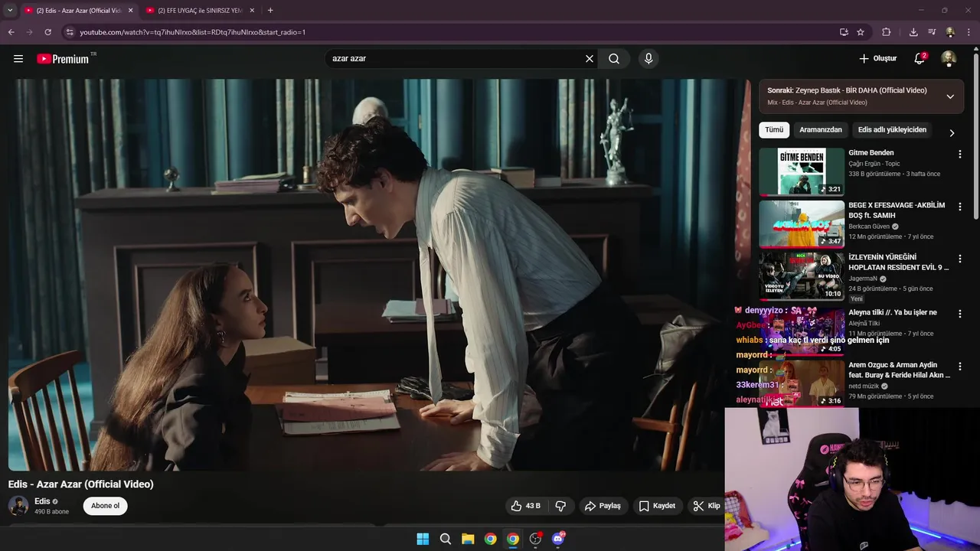Viewport: 980px width, 551px height.
Task: Close the EFE UYGAÇ tab
Action: point(252,11)
